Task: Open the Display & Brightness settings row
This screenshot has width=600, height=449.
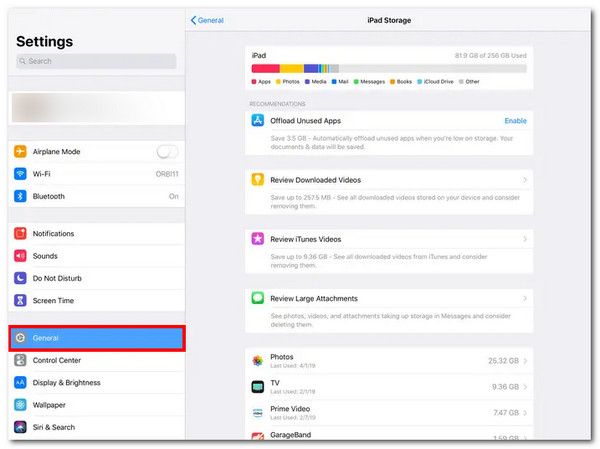Action: [x=96, y=382]
